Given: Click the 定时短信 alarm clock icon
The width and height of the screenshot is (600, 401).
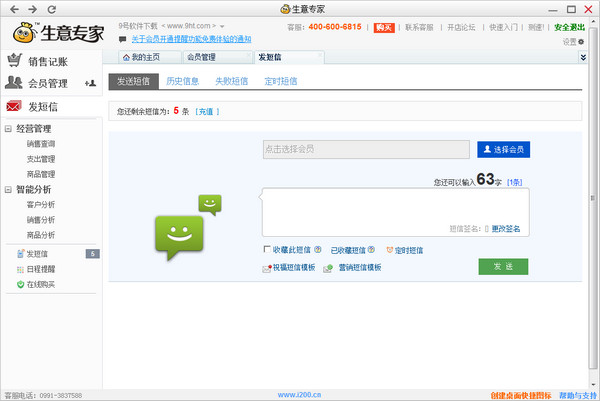Looking at the screenshot, I should (390, 250).
